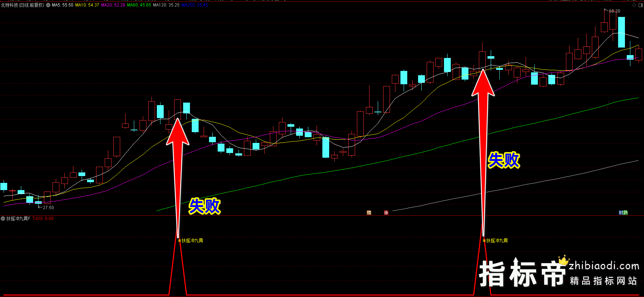This screenshot has height=297, width=644.
Task: Click the TJXG: 0.00 indicator value
Action: [43, 219]
